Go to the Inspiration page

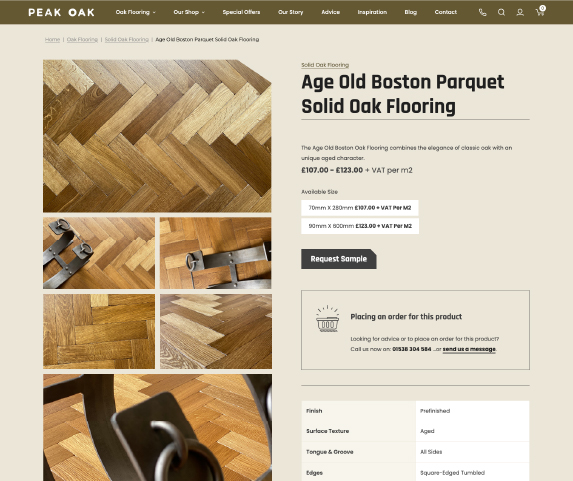[372, 12]
